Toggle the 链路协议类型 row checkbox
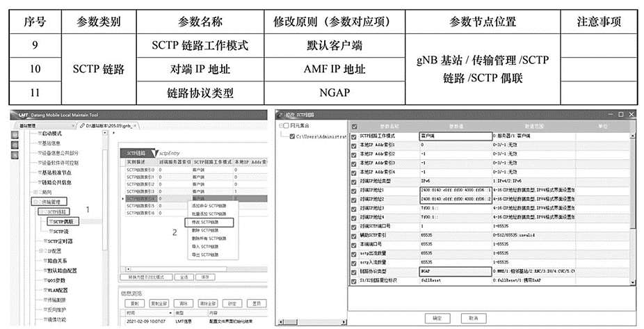The width and height of the screenshot is (644, 329). (353, 272)
